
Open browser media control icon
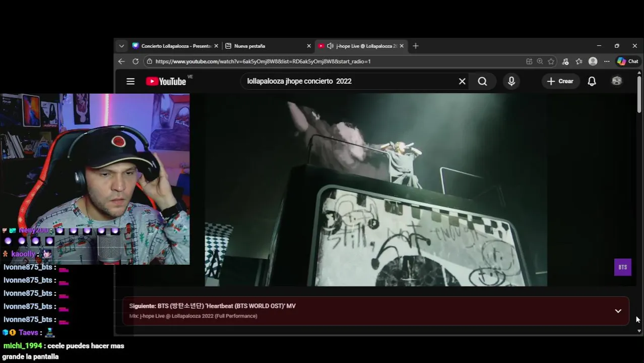(565, 62)
